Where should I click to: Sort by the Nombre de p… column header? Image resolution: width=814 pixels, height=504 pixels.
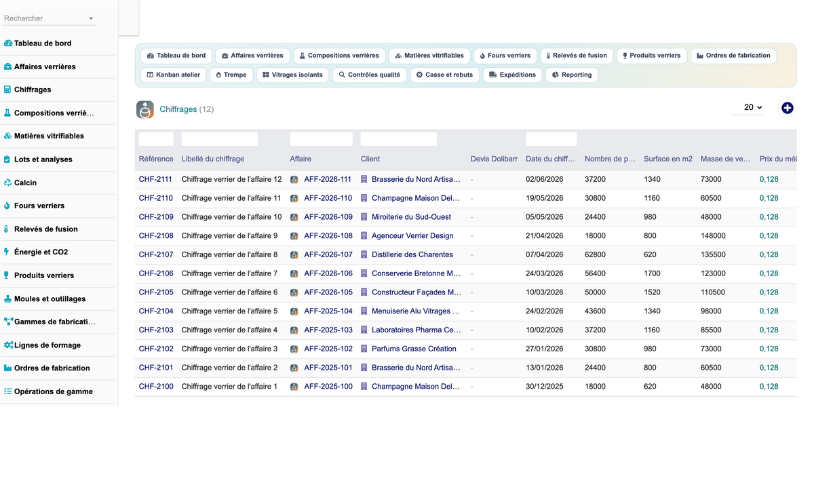tap(610, 159)
